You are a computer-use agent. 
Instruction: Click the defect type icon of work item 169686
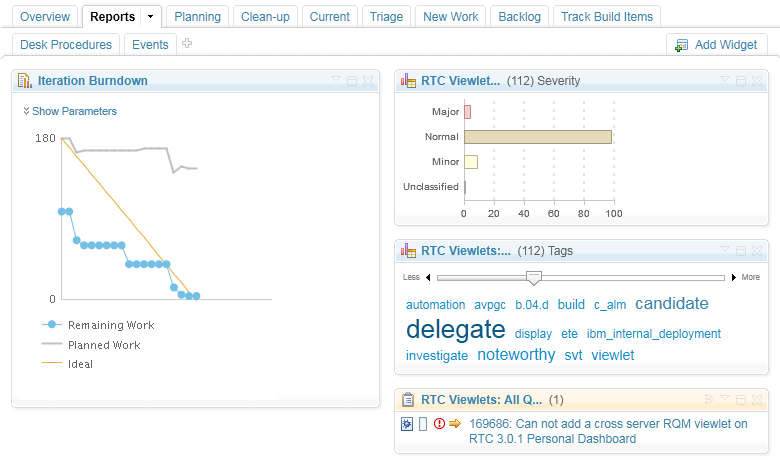click(407, 424)
